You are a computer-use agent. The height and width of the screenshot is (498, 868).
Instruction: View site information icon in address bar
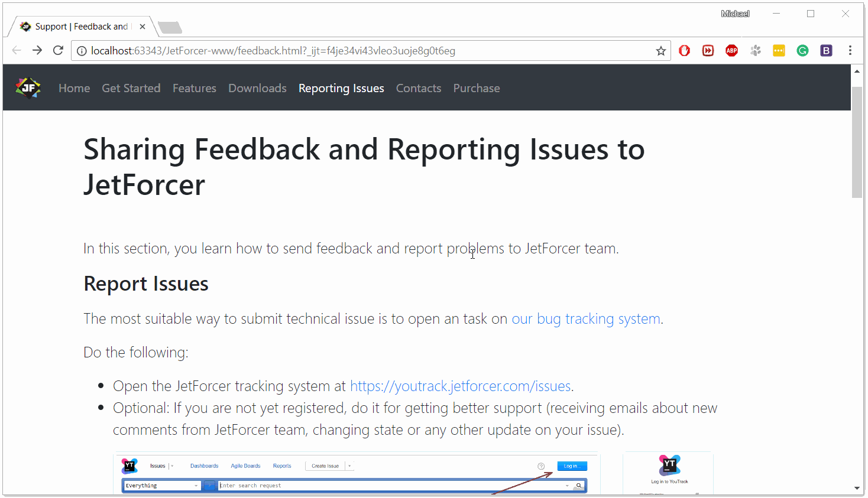point(82,51)
